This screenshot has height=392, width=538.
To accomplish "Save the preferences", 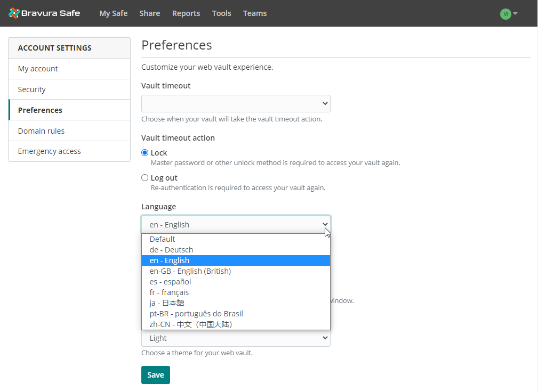I will (x=155, y=375).
